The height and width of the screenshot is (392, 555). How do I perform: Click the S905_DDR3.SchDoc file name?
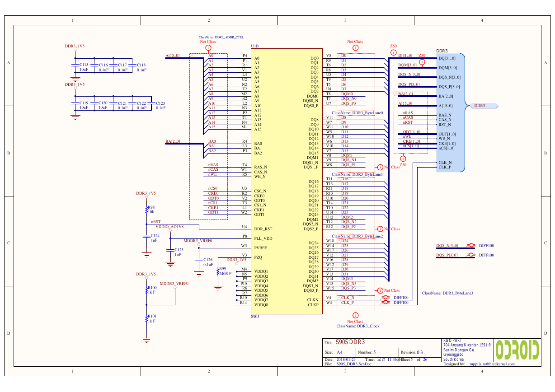point(354,364)
